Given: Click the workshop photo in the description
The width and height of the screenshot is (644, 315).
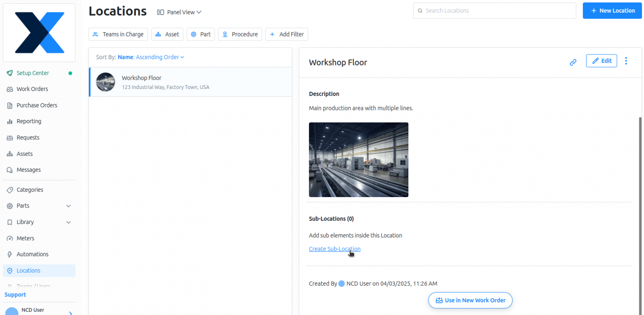Looking at the screenshot, I should tap(358, 159).
